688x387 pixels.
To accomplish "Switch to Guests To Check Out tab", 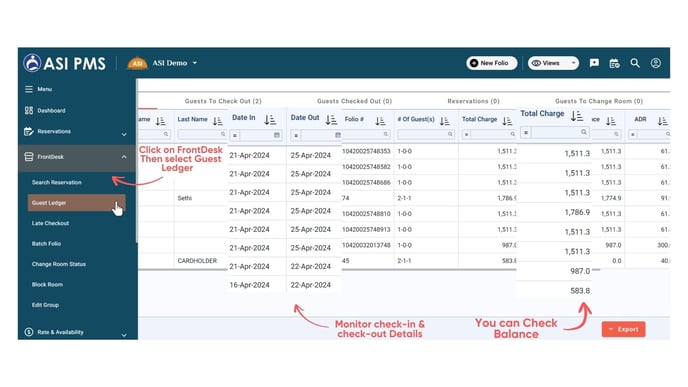I will [x=223, y=101].
